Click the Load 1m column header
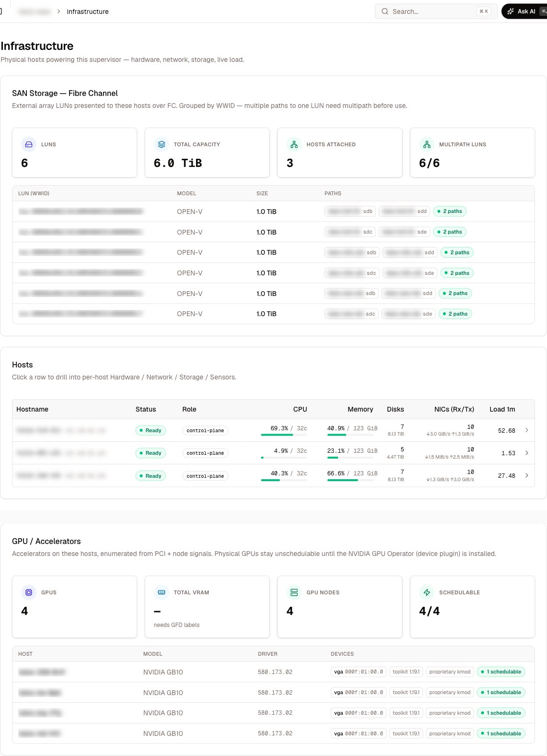The height and width of the screenshot is (756, 547). click(x=502, y=409)
